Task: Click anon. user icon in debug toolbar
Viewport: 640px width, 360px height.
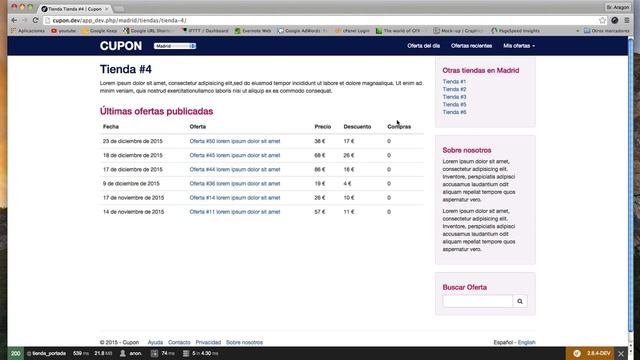Action: coord(131,353)
